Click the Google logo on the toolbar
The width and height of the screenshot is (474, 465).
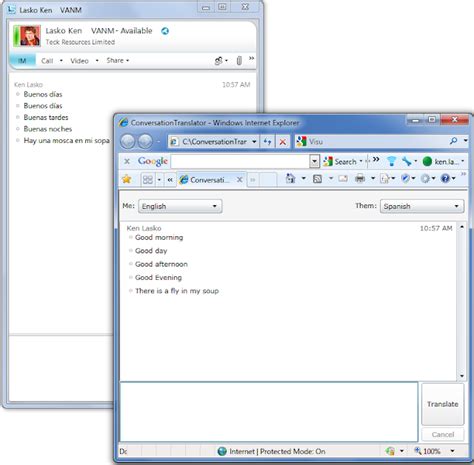153,161
